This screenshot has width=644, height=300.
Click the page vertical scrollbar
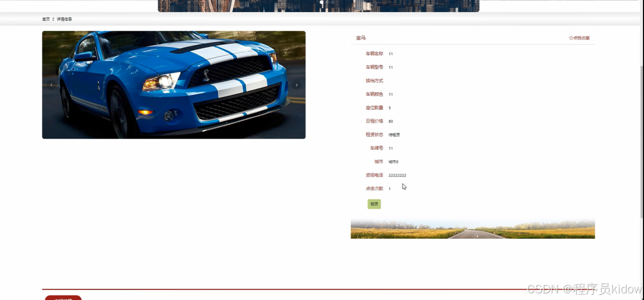[641, 142]
